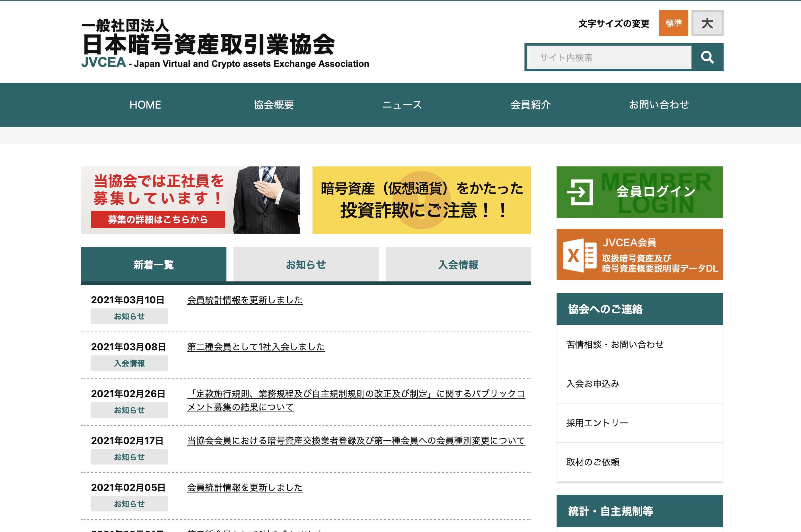Open the 入会お申込み sidebar link
The height and width of the screenshot is (532, 801).
pos(639,384)
